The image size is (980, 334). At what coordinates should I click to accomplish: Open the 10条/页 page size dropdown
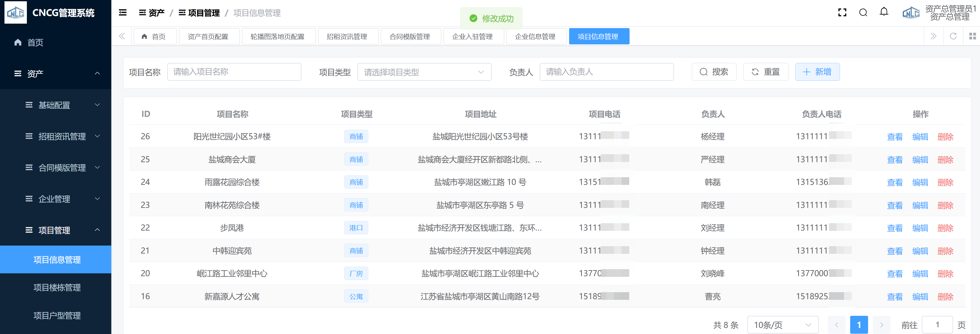pyautogui.click(x=782, y=325)
